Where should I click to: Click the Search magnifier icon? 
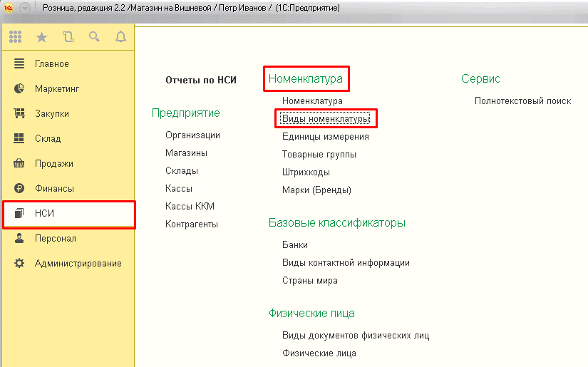tap(94, 37)
